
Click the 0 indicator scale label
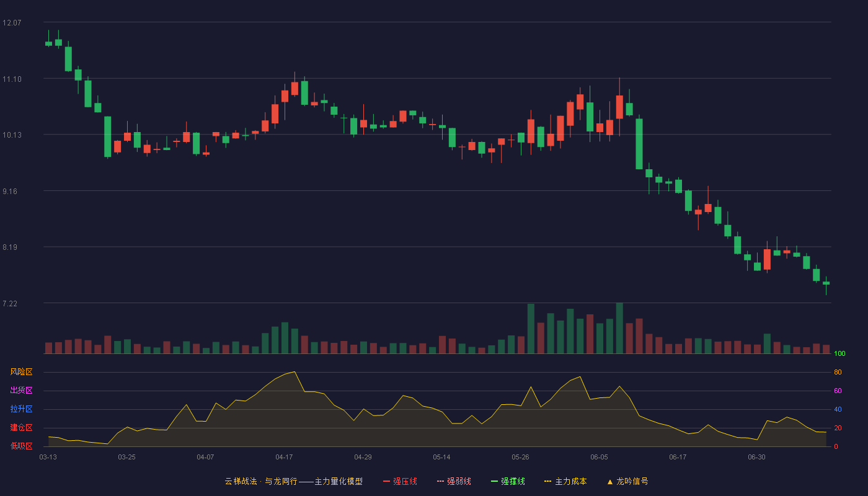[x=836, y=446]
